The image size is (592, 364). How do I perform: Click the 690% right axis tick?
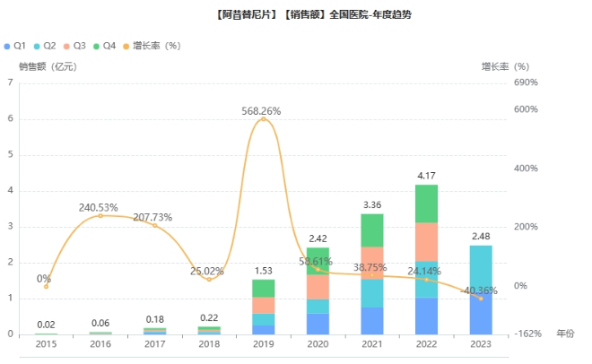tap(526, 82)
